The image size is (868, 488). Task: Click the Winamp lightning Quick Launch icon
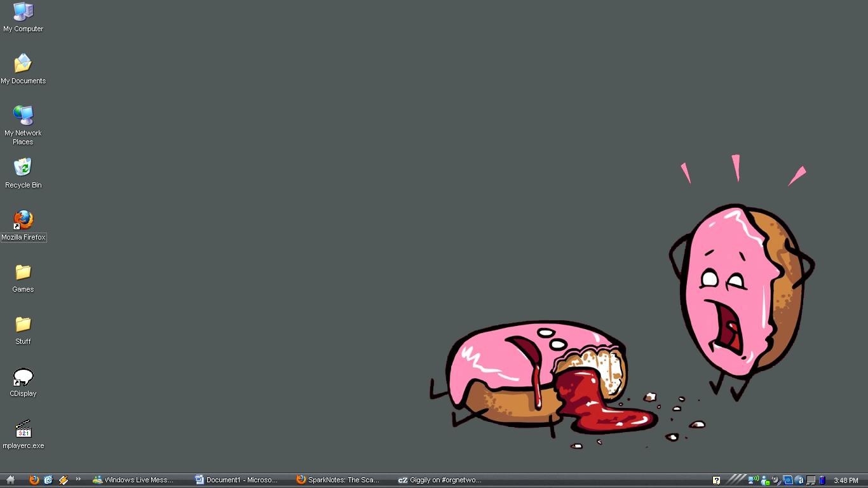(x=64, y=480)
